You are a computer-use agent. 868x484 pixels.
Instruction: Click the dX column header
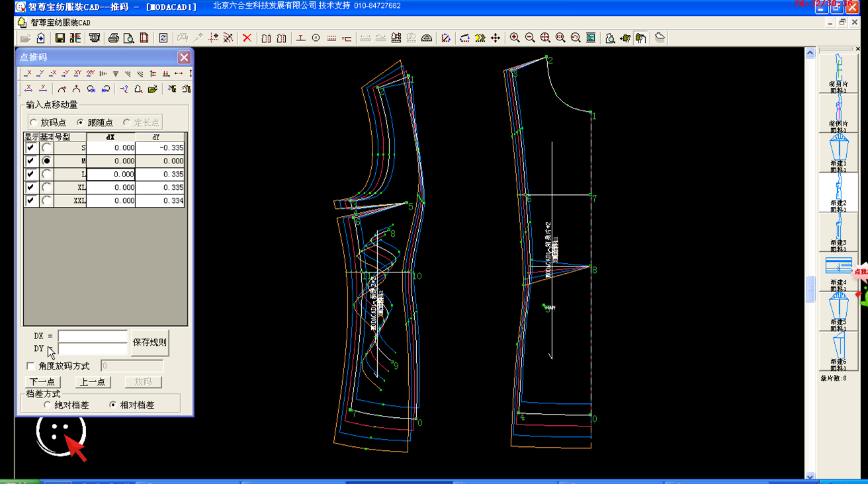click(111, 137)
